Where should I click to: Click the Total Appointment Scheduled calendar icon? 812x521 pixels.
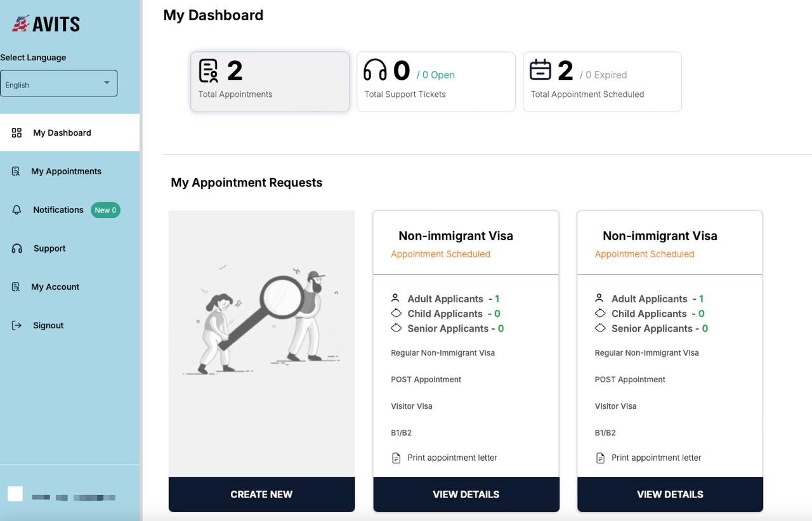pos(540,70)
